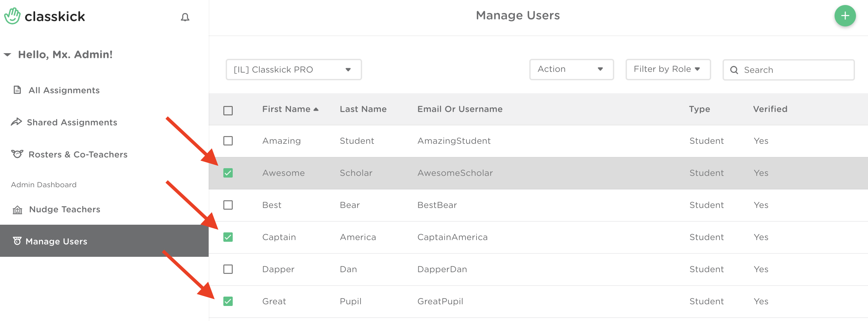This screenshot has height=321, width=868.
Task: Click the Shared Assignments arrow icon
Action: click(16, 122)
